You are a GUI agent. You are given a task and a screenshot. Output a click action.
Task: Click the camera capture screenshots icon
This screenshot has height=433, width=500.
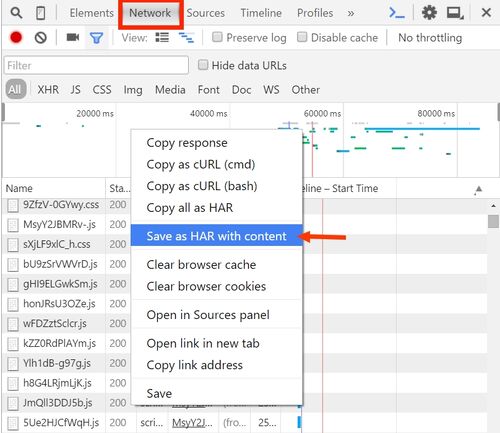[73, 37]
